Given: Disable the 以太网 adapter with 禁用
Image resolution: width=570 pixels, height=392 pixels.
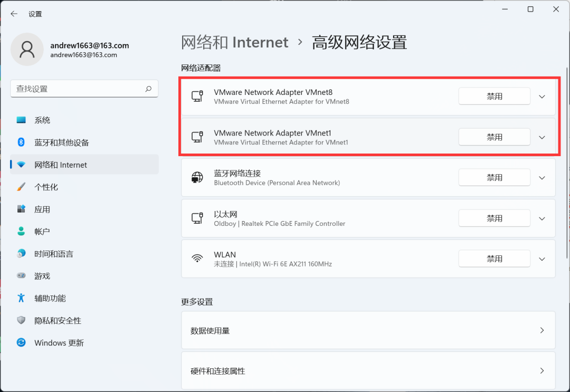Looking at the screenshot, I should [x=494, y=218].
